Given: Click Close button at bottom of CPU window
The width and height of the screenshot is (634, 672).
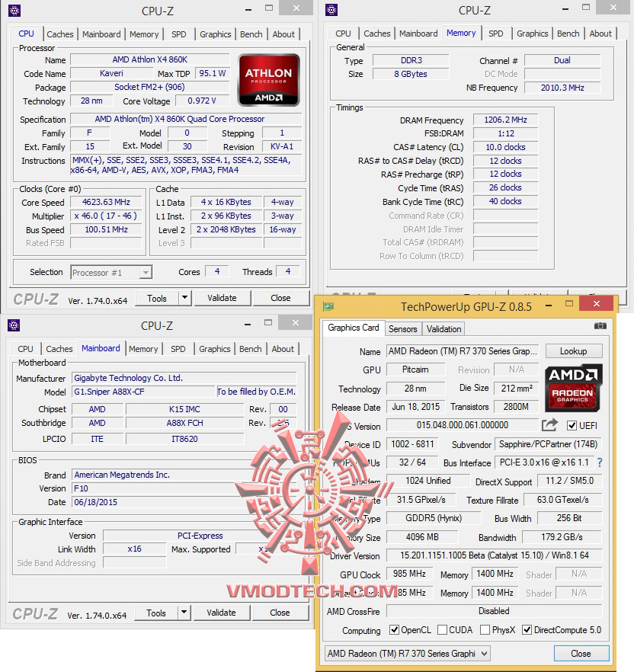Looking at the screenshot, I should click(x=280, y=298).
